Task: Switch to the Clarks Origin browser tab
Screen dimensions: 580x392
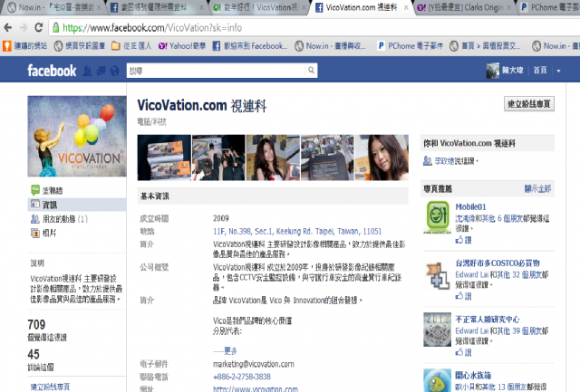Action: tap(464, 7)
